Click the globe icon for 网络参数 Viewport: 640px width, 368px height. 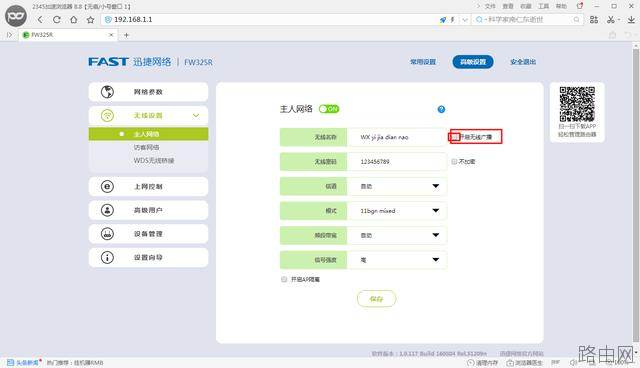coord(107,92)
